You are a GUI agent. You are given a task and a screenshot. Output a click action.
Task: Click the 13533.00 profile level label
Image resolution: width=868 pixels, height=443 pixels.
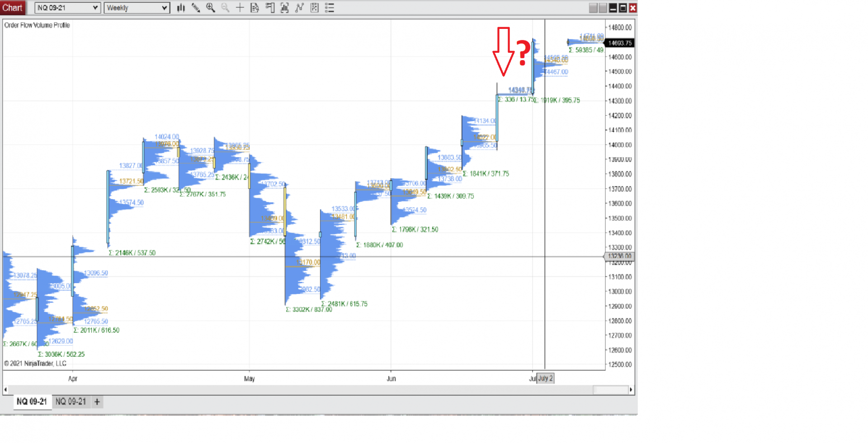pyautogui.click(x=344, y=209)
